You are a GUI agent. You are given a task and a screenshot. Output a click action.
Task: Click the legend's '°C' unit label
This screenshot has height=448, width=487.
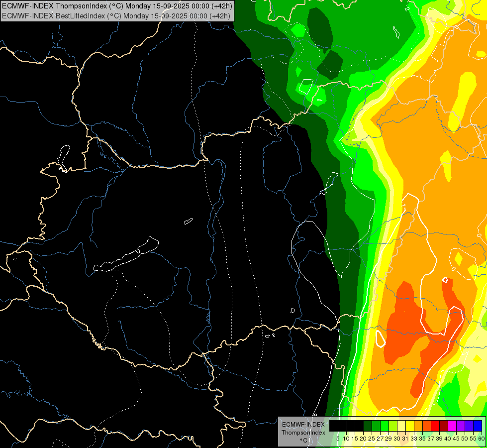304,440
